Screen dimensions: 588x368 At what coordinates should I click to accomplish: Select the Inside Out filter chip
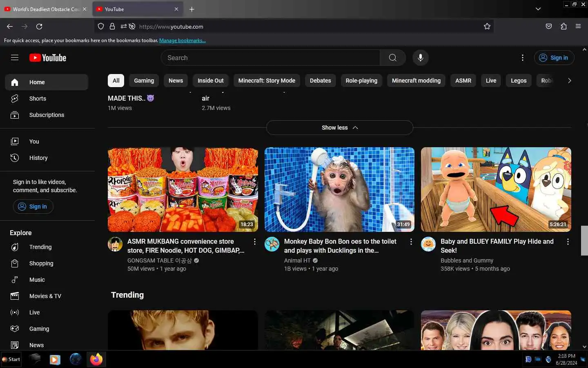click(x=211, y=81)
